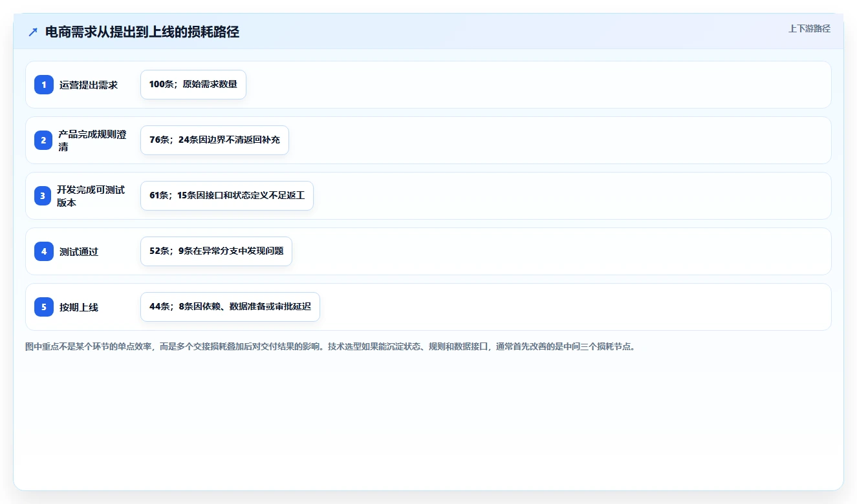Open the 100条；原始需求数量 chip

pyautogui.click(x=193, y=85)
